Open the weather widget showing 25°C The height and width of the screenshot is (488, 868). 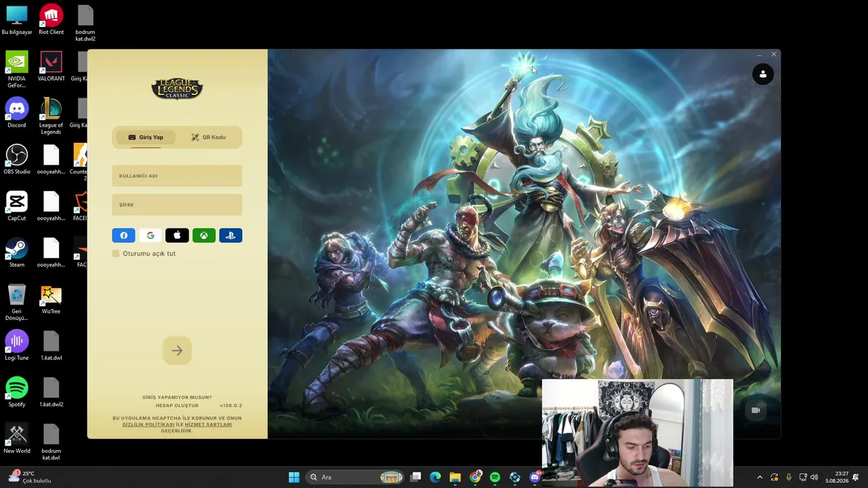pos(31,477)
